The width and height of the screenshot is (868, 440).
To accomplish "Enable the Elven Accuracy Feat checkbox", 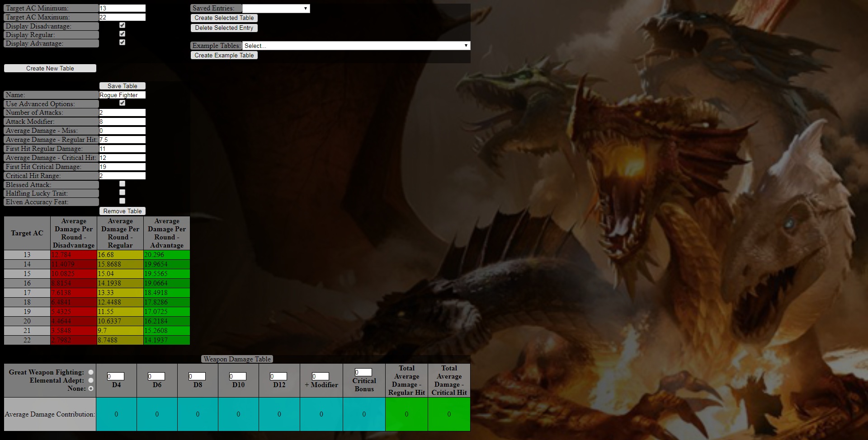I will click(x=122, y=201).
